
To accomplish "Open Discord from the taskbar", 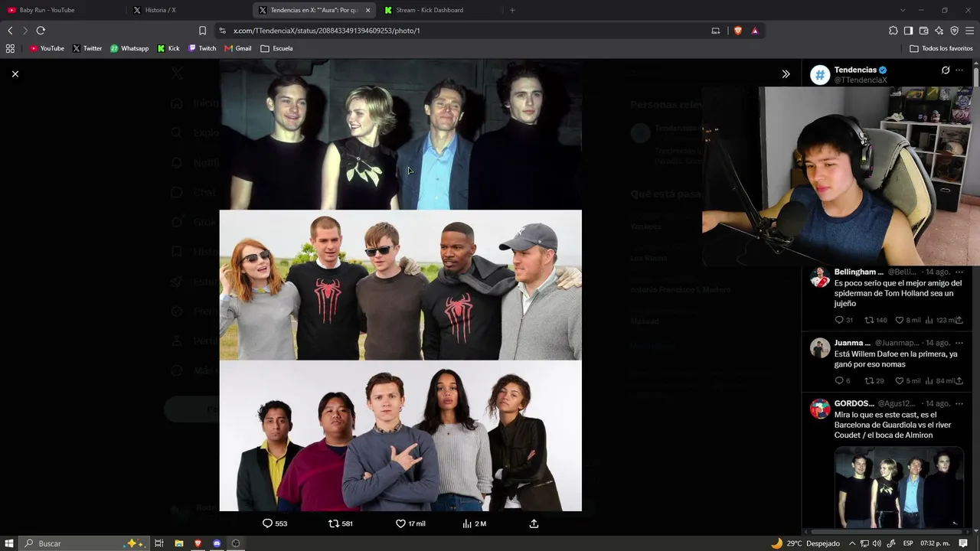I will tap(217, 543).
